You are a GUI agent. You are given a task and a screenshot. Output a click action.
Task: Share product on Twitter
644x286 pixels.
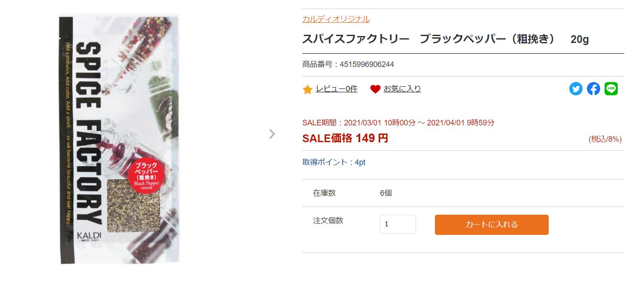tap(576, 89)
